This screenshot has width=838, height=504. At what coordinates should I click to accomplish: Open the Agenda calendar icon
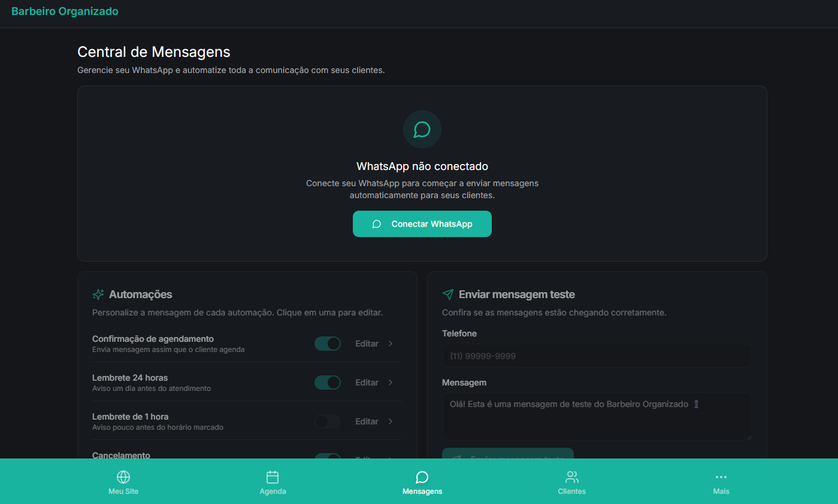coord(273,477)
